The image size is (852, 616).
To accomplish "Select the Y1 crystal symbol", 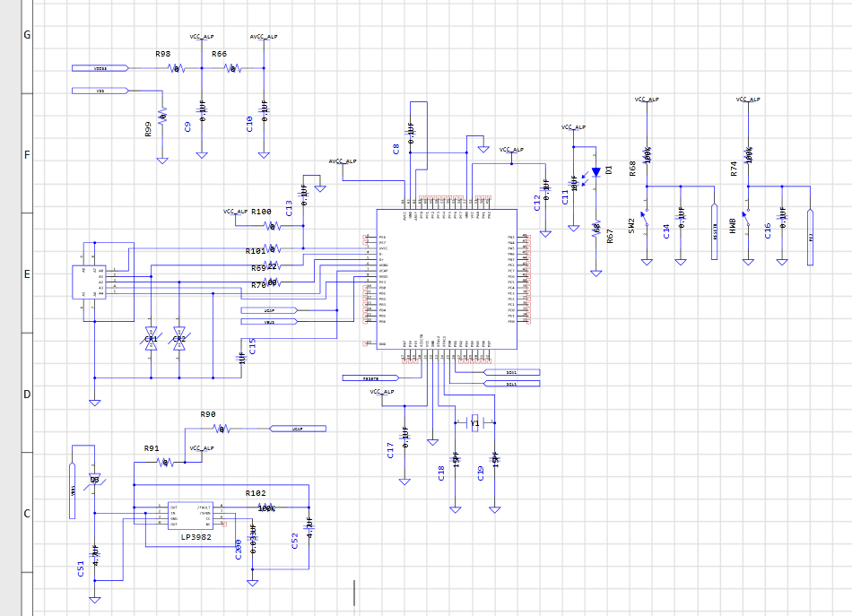I will point(475,422).
